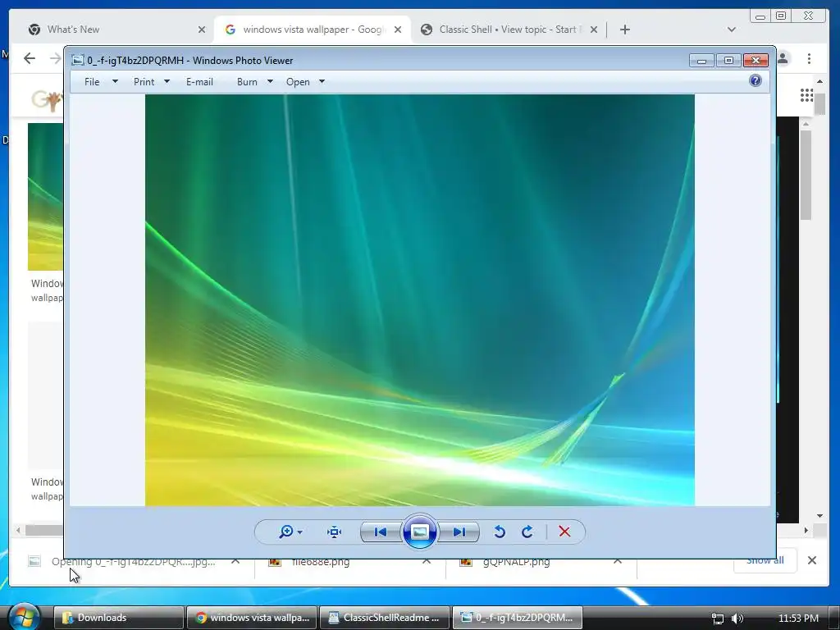Open downloaded file6a8e.png from downloads bar

click(321, 561)
